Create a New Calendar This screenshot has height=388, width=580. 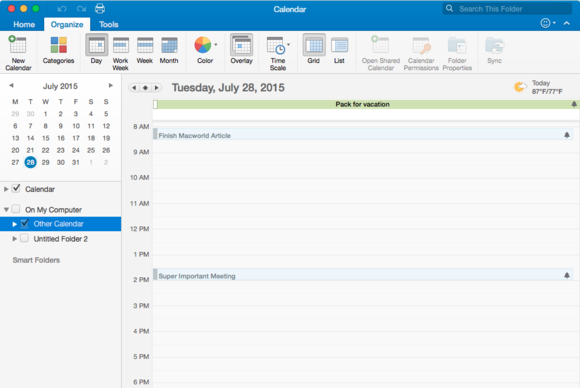pos(18,53)
